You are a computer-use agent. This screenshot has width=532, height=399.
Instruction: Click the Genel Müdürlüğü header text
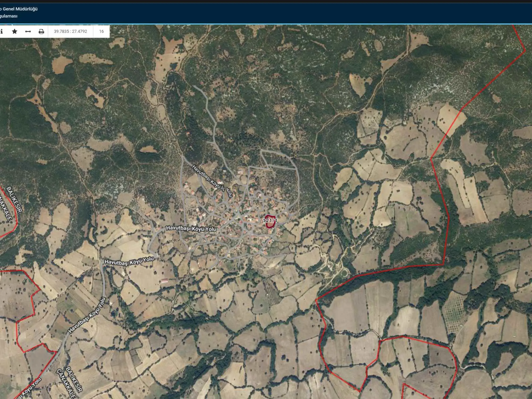pos(20,9)
